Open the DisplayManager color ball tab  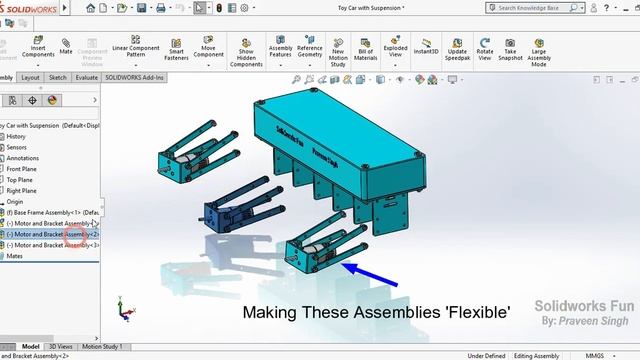point(52,100)
